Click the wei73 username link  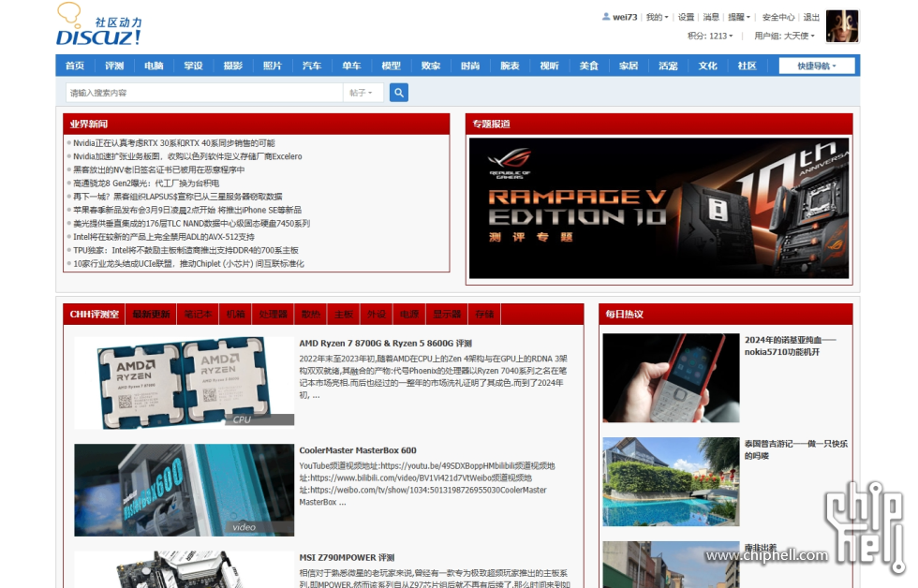[625, 18]
